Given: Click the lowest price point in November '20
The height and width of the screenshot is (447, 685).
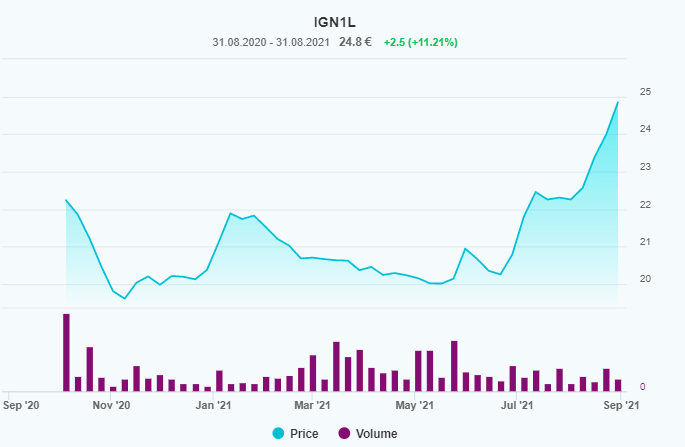Looking at the screenshot, I should (x=125, y=298).
